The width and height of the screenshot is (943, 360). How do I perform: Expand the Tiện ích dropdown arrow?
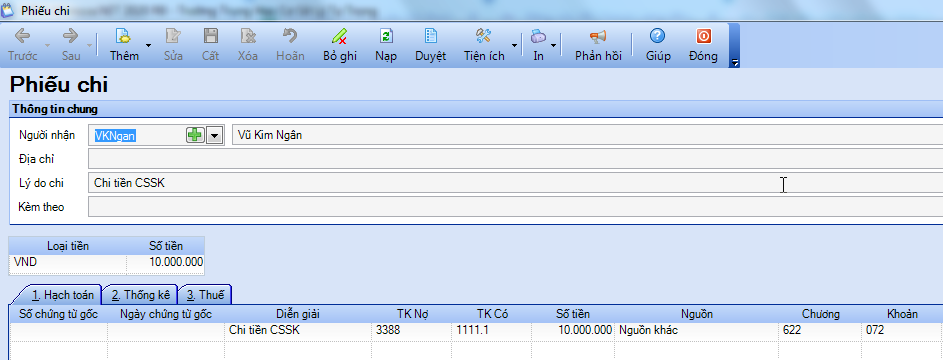pyautogui.click(x=514, y=45)
